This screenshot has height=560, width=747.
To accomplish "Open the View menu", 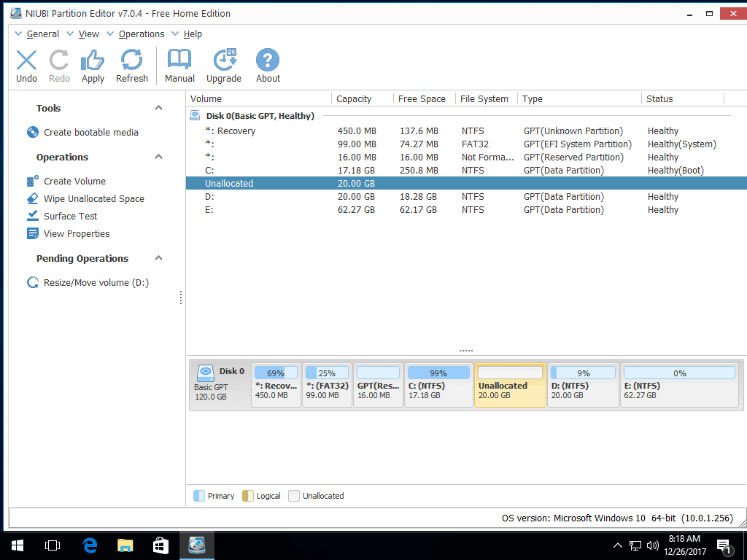I will (89, 34).
